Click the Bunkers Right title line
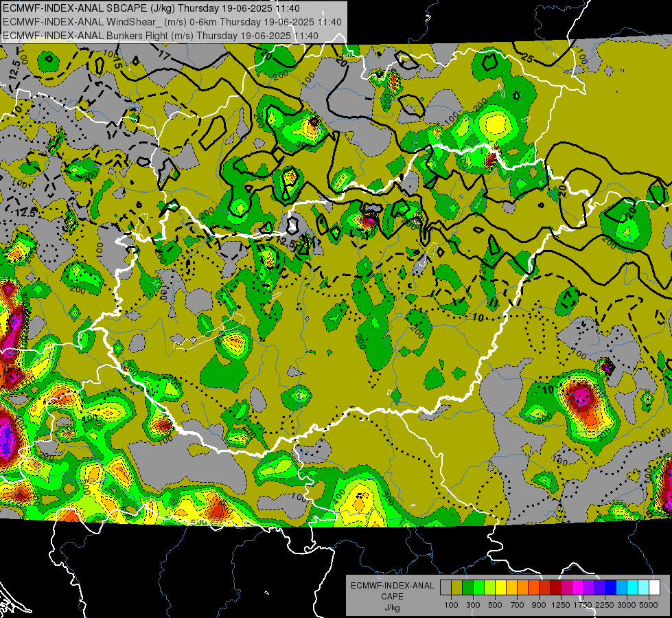Image resolution: width=672 pixels, height=618 pixels. (161, 36)
